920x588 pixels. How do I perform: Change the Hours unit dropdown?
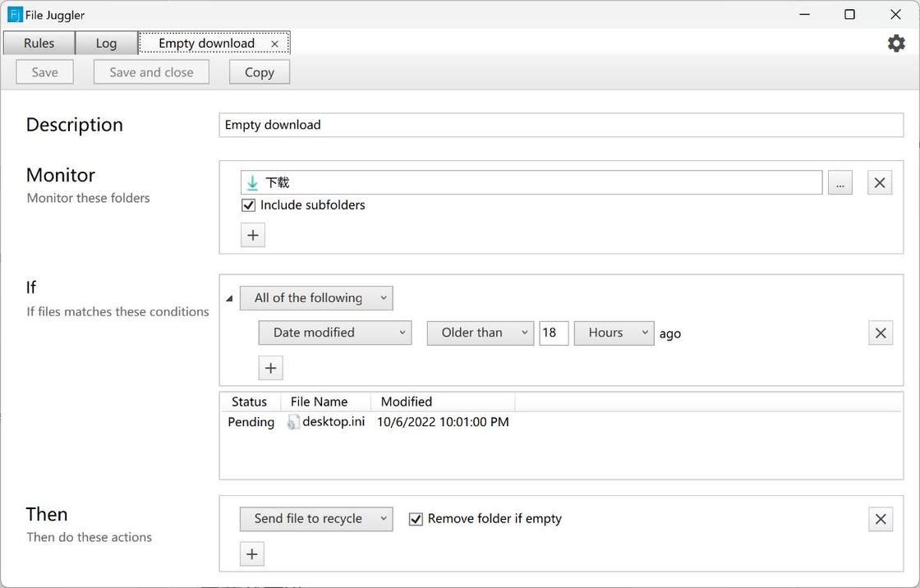pos(614,333)
